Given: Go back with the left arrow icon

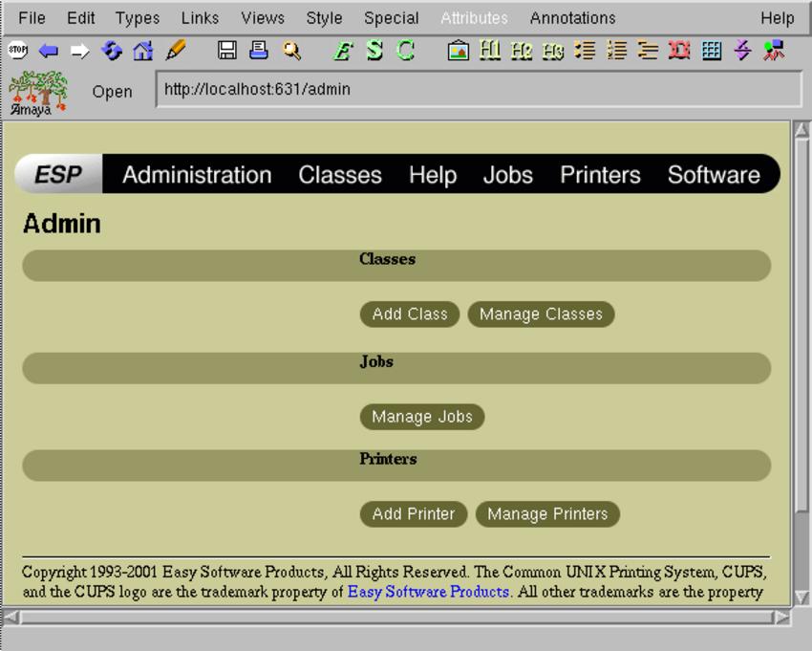Looking at the screenshot, I should click(48, 51).
